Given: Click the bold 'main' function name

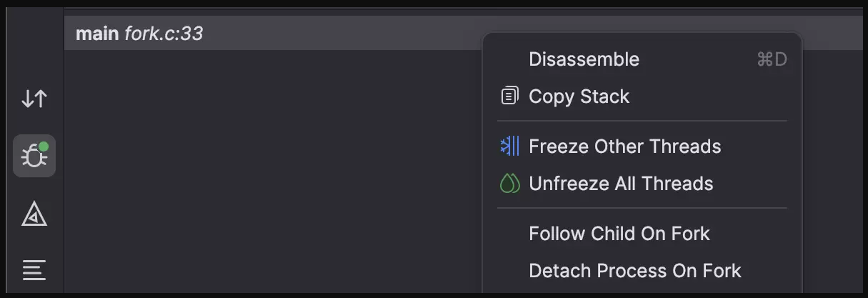Looking at the screenshot, I should 97,34.
